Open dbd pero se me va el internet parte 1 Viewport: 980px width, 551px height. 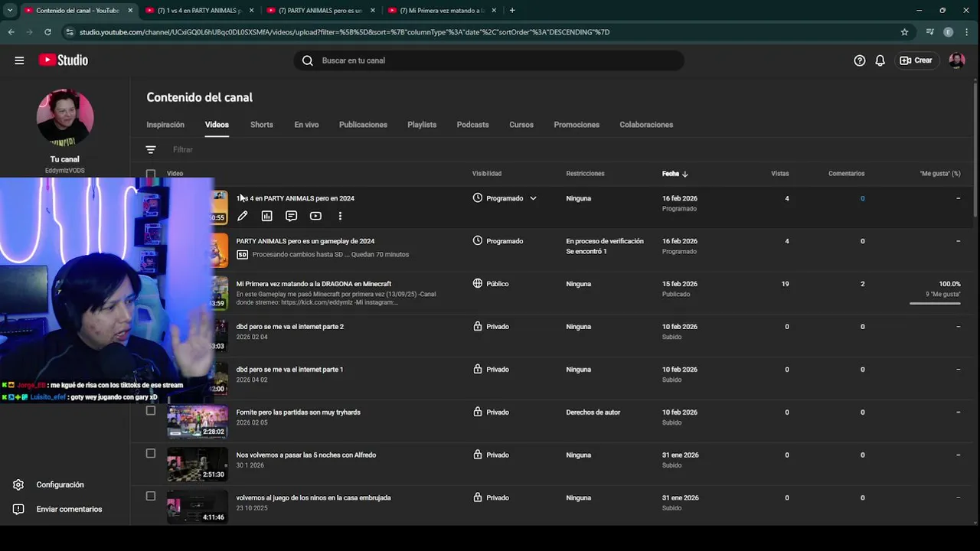[x=289, y=370]
